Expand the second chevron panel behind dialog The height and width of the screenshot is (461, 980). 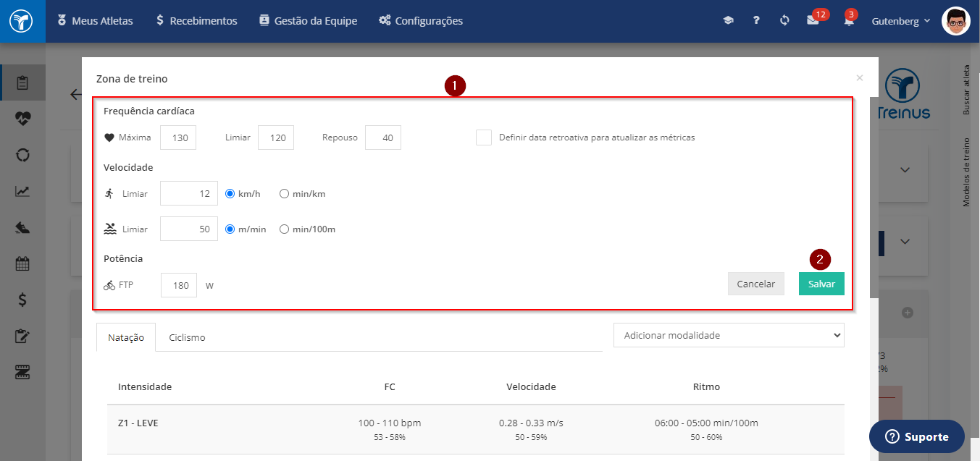pos(905,241)
